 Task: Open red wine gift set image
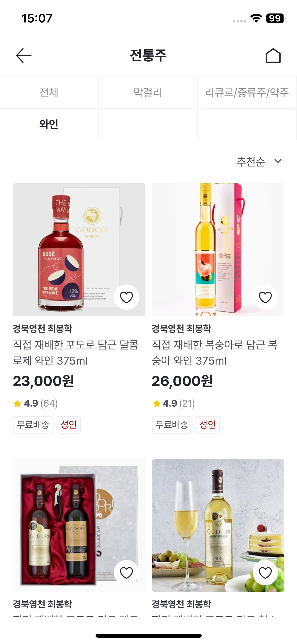pyautogui.click(x=66, y=523)
